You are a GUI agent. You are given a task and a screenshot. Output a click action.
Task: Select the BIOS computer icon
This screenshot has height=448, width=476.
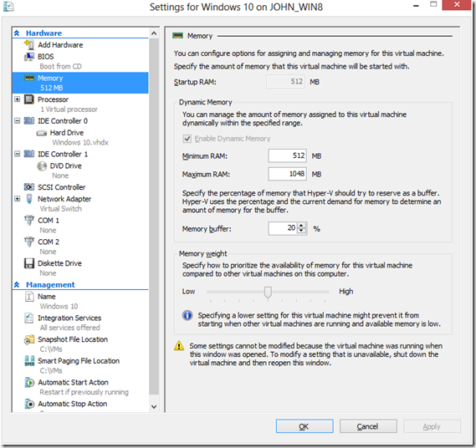pos(29,57)
